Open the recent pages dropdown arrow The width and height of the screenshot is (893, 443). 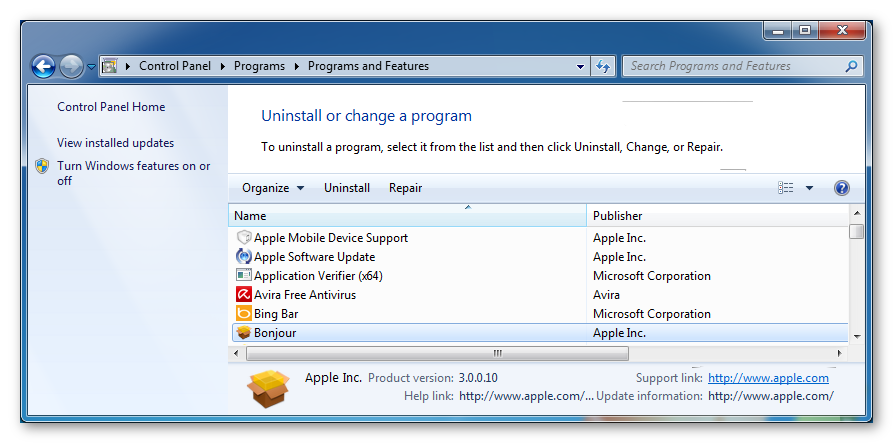(91, 67)
